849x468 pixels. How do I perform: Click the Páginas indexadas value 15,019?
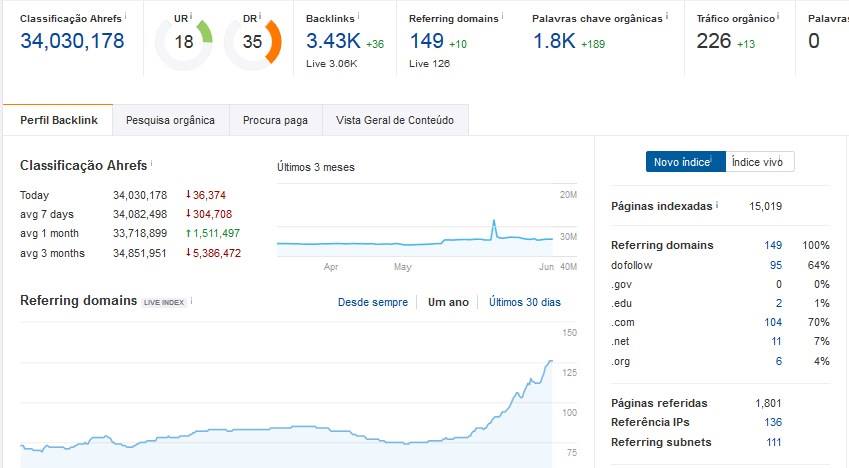click(x=765, y=206)
